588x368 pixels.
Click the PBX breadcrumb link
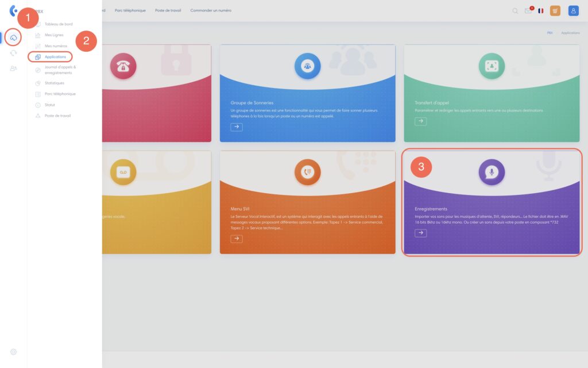click(550, 33)
